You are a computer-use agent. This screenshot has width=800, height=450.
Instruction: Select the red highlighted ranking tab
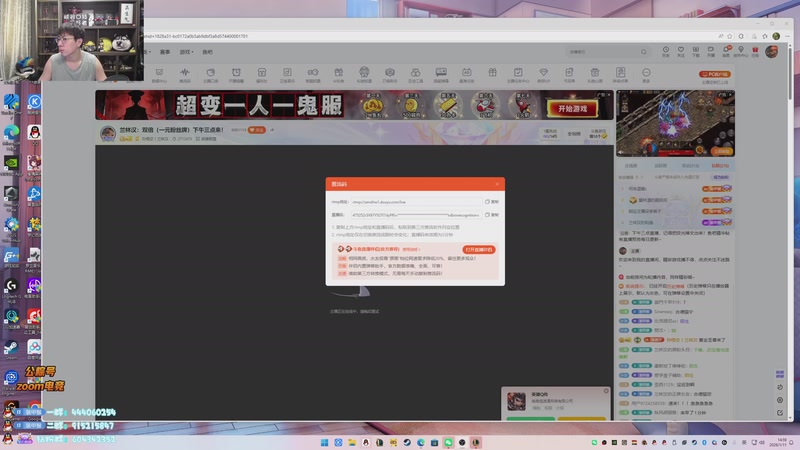[720, 166]
